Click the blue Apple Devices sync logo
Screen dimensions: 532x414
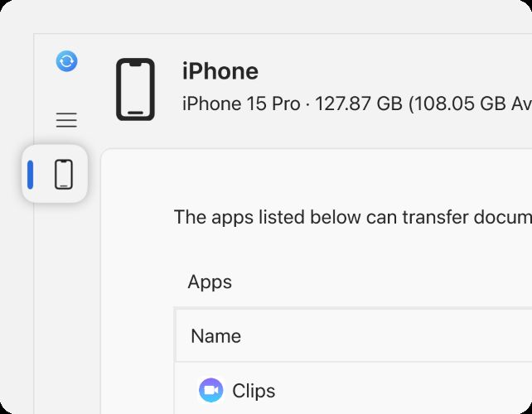66,60
